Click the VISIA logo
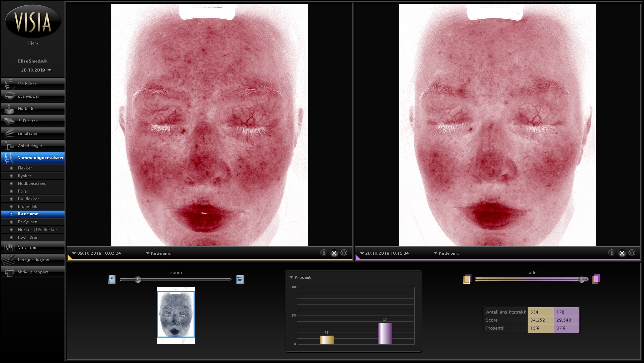This screenshot has width=644, height=363. 33,21
